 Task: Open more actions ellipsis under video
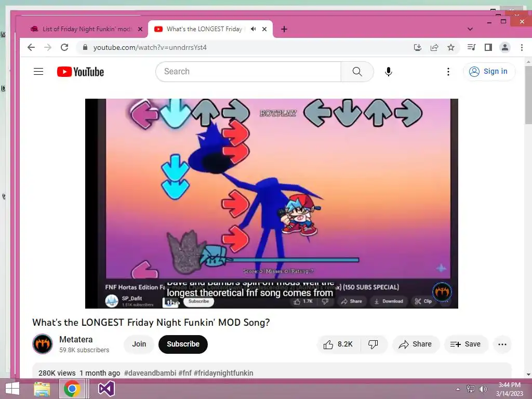point(502,344)
